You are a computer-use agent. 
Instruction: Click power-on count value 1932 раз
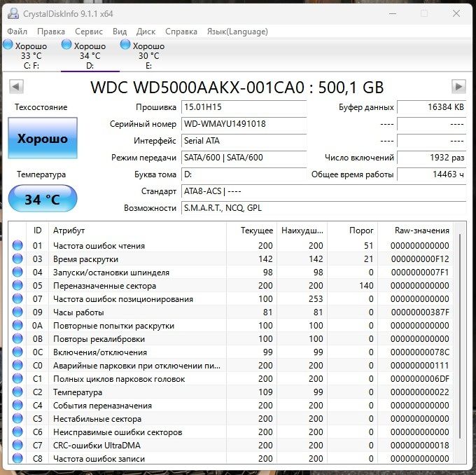(431, 158)
